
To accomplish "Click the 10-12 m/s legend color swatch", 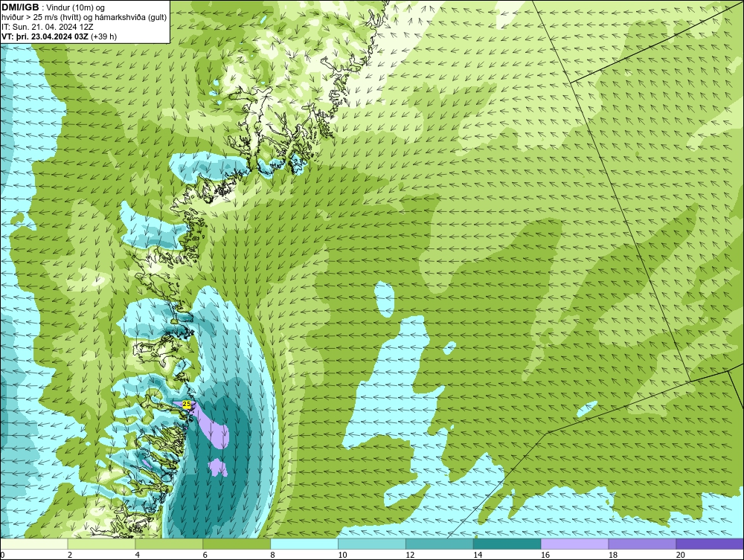I will (x=372, y=544).
